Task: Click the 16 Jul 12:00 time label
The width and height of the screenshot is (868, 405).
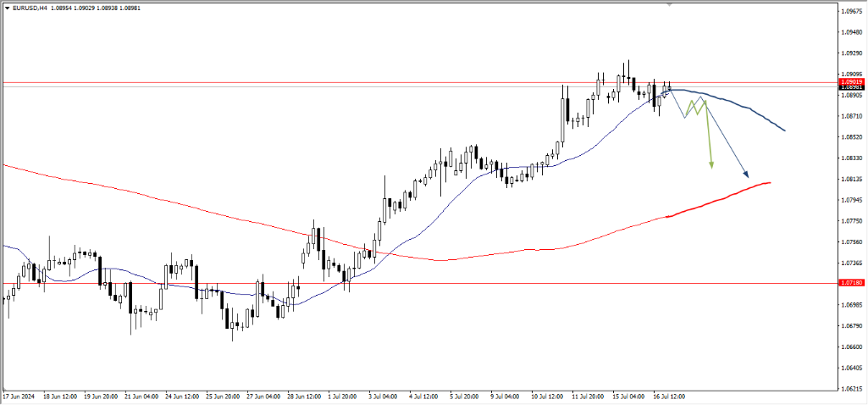Action: click(x=668, y=396)
